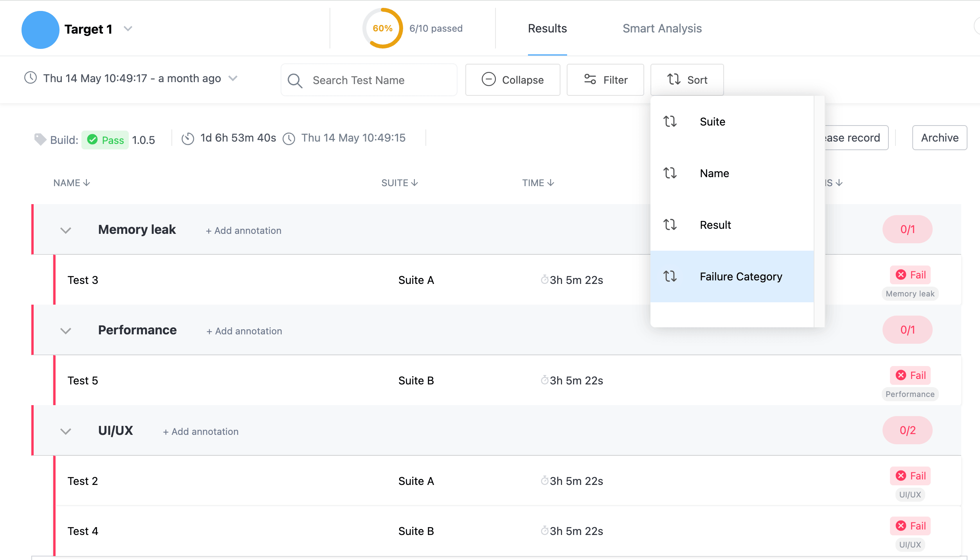Sort by Result in the menu
The image size is (980, 560).
pyautogui.click(x=732, y=225)
